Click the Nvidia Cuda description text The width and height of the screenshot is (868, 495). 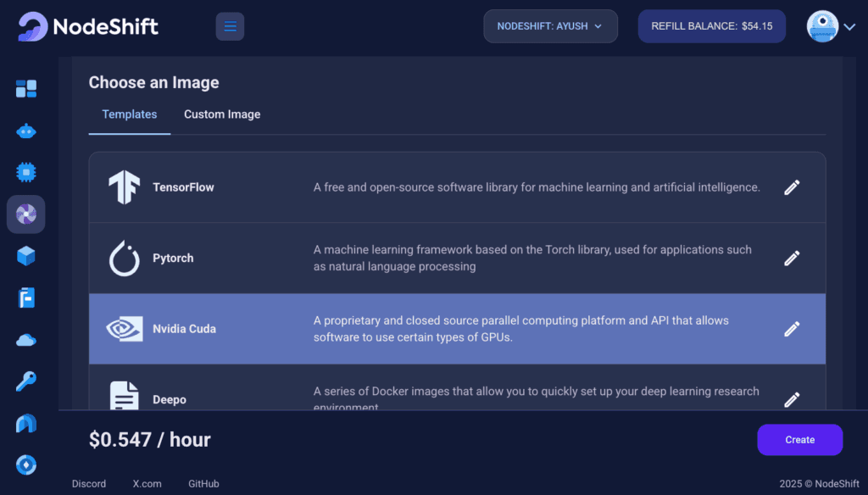521,329
